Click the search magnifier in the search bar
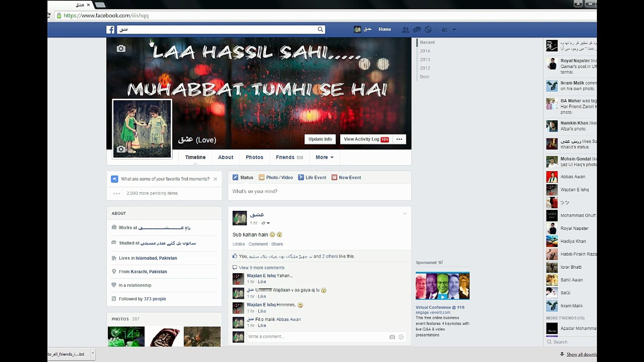Viewport: 644px width, 362px height. 320,29
